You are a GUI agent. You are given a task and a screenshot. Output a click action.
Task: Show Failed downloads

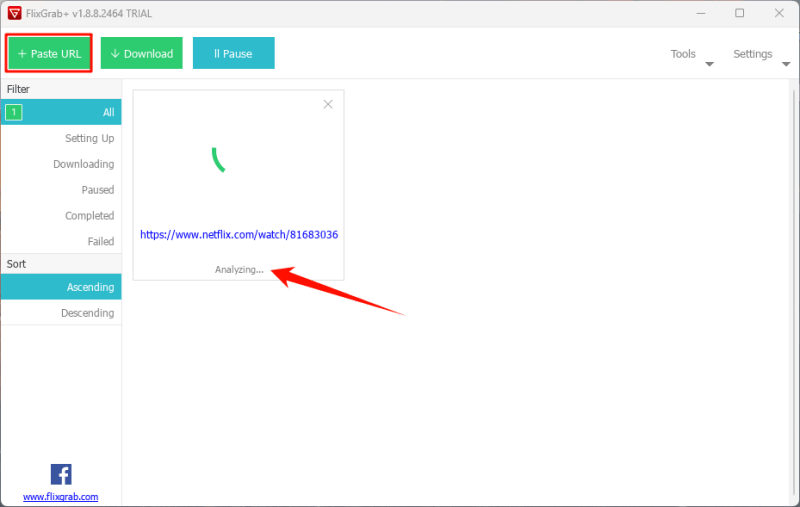click(x=100, y=242)
